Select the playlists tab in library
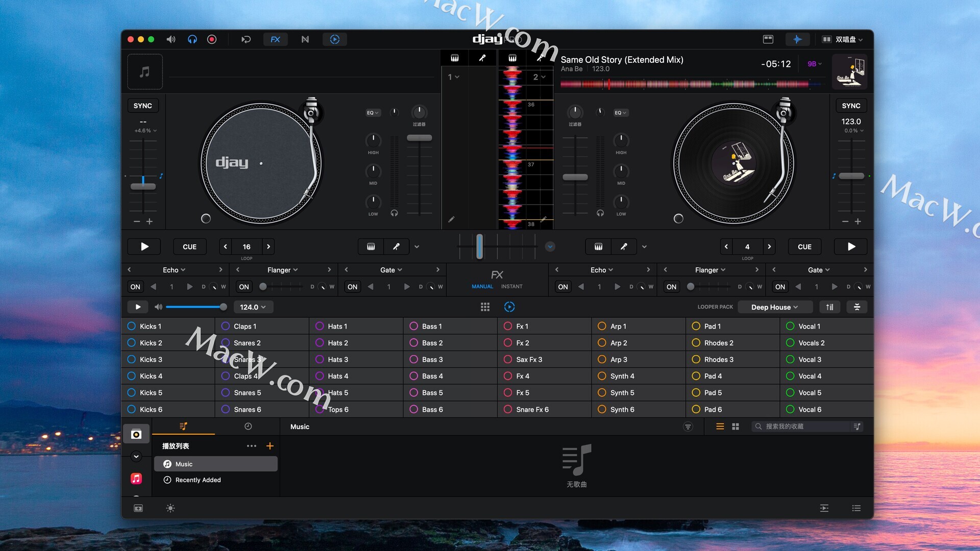 click(x=183, y=427)
